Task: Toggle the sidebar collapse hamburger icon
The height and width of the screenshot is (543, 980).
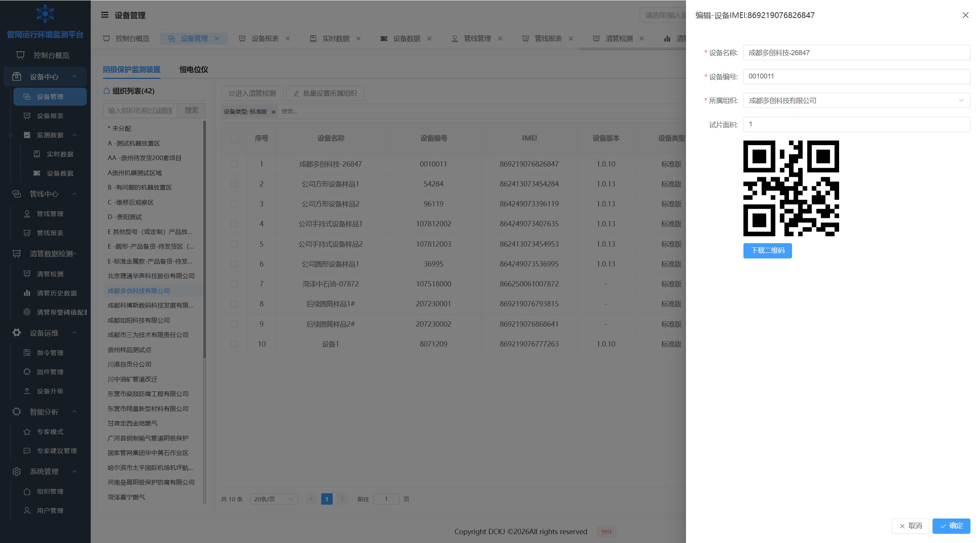Action: coord(105,15)
